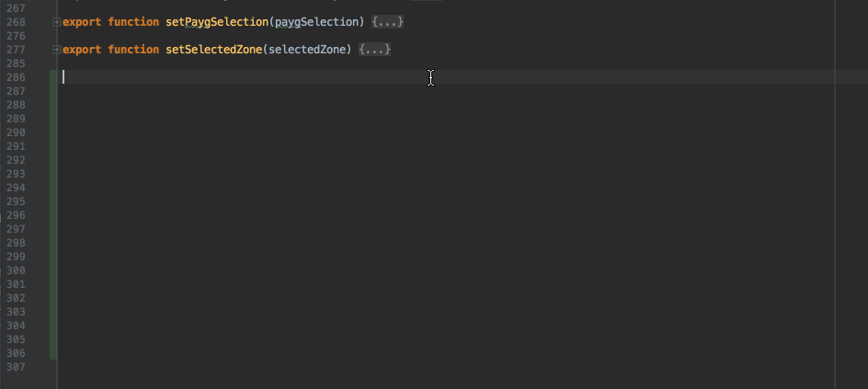This screenshot has height=389, width=868.
Task: Click line number 268 in the gutter
Action: [16, 21]
